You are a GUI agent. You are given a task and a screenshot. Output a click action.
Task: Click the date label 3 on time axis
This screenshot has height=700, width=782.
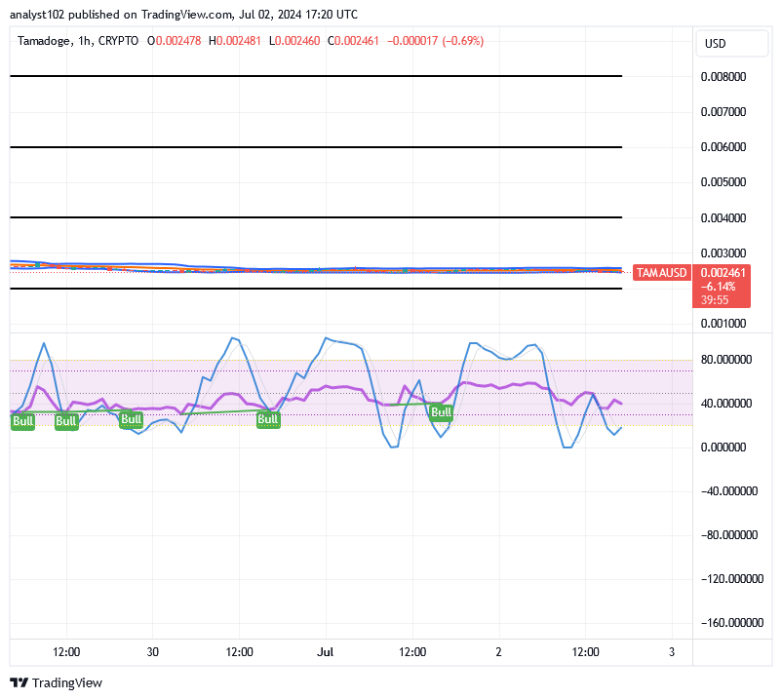(x=672, y=652)
